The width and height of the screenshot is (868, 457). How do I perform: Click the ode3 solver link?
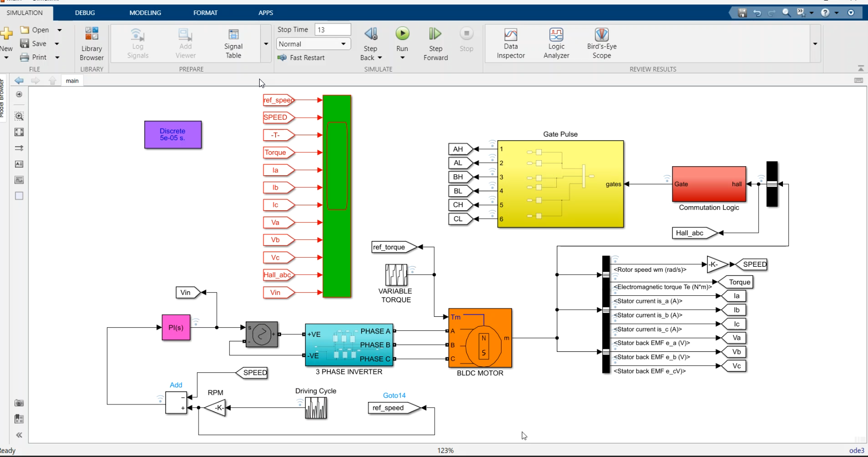pyautogui.click(x=856, y=450)
